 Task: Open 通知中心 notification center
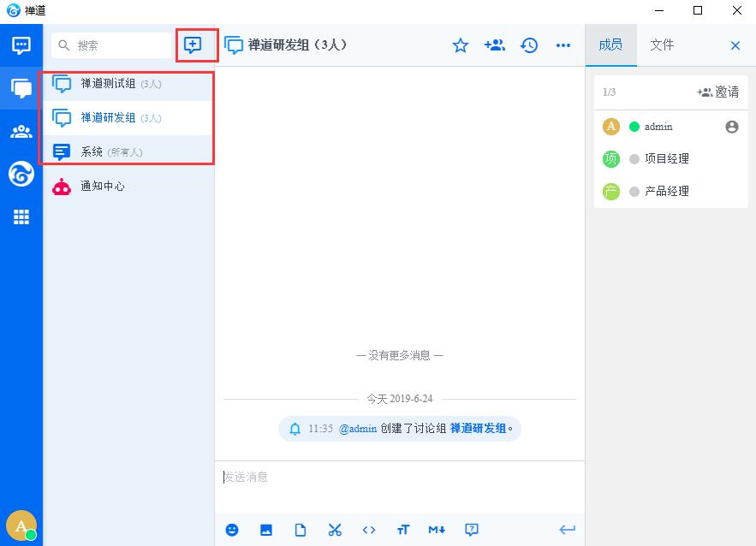coord(128,187)
